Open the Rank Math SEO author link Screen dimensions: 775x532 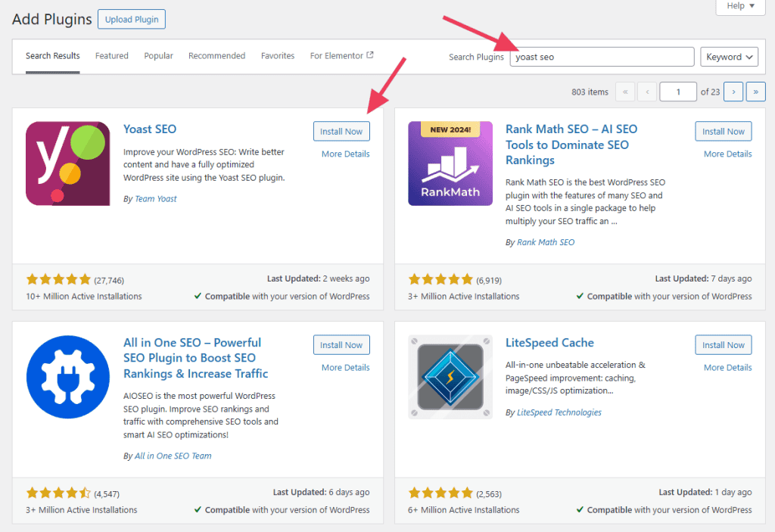(546, 242)
